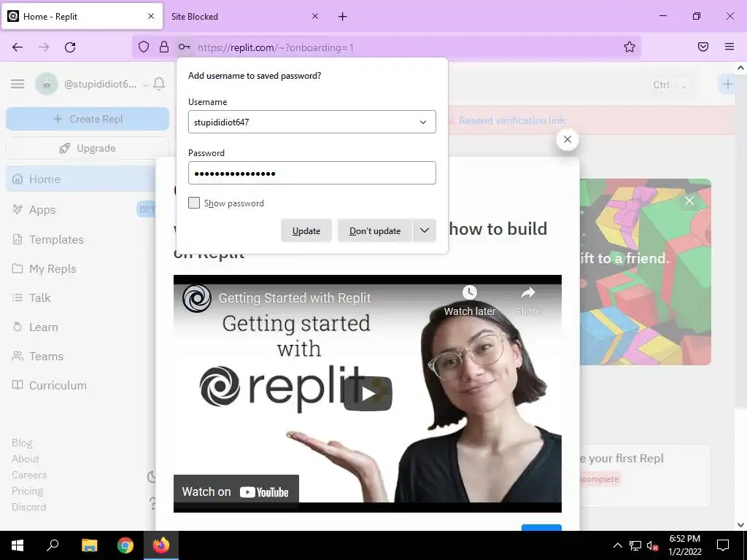Viewport: 747px width, 560px height.
Task: Expand the Username dropdown field
Action: coord(422,122)
